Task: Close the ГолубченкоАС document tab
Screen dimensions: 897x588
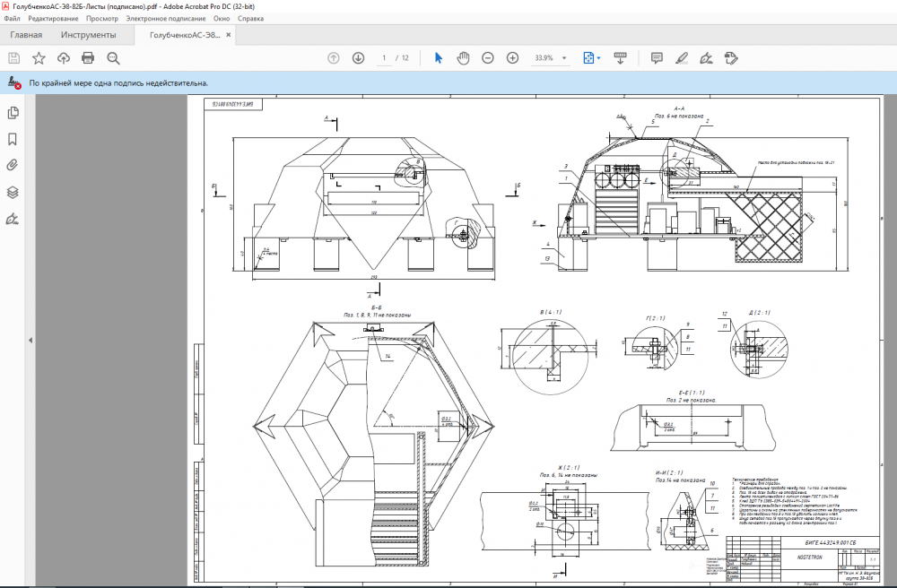Action: coord(229,36)
